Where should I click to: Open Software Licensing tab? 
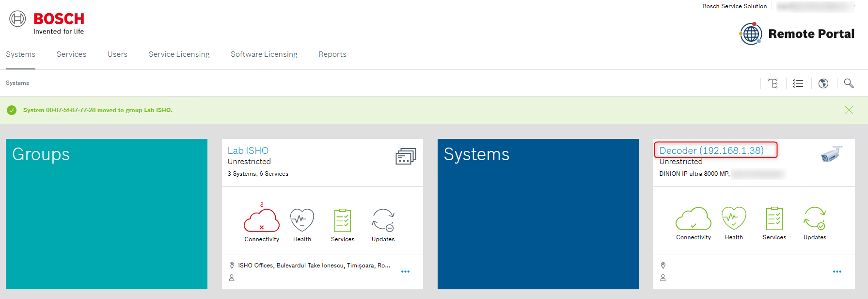[264, 54]
